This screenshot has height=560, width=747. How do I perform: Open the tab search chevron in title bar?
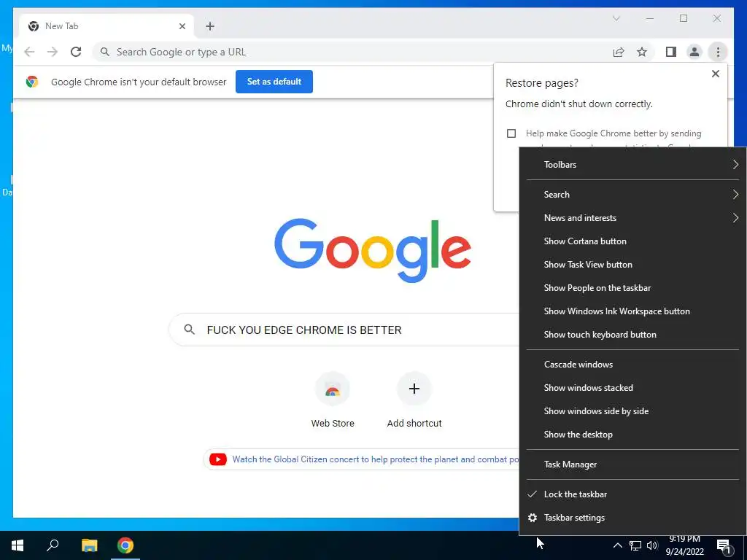click(x=616, y=18)
